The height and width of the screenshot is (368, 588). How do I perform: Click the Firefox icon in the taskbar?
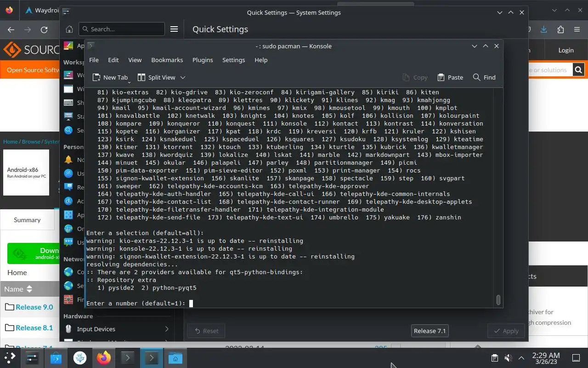(x=104, y=357)
